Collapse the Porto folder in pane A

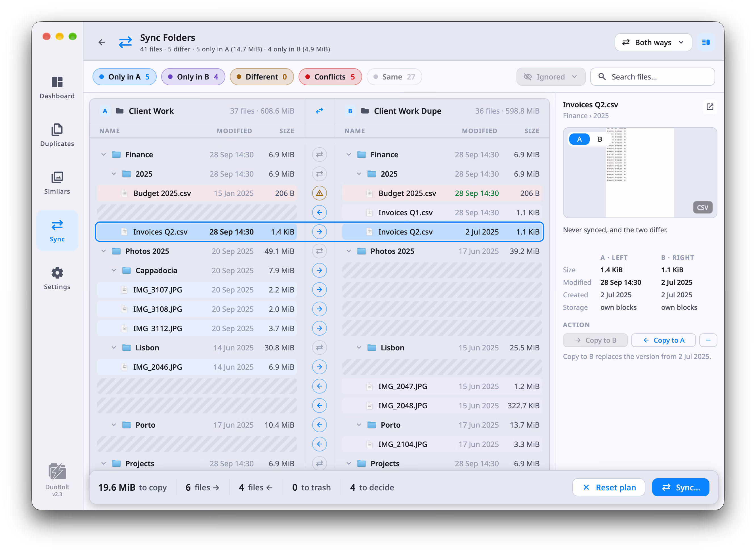114,425
